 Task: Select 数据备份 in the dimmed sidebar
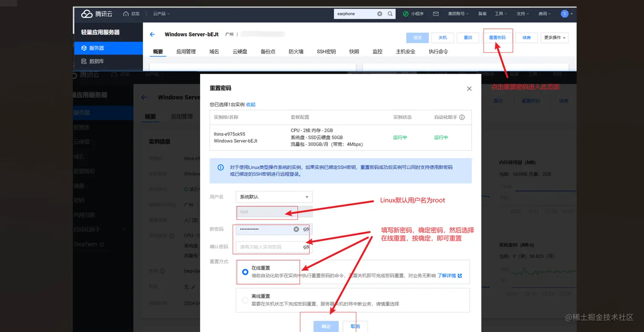[x=84, y=171]
